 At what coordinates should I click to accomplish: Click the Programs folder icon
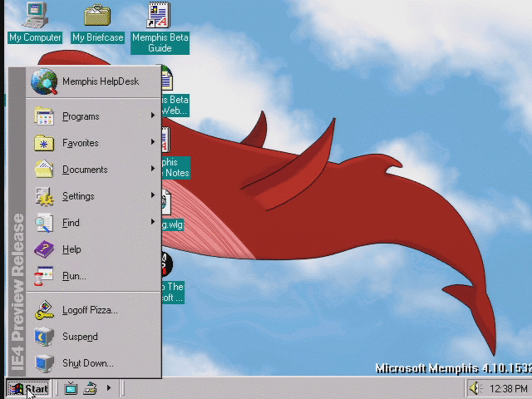[x=44, y=116]
